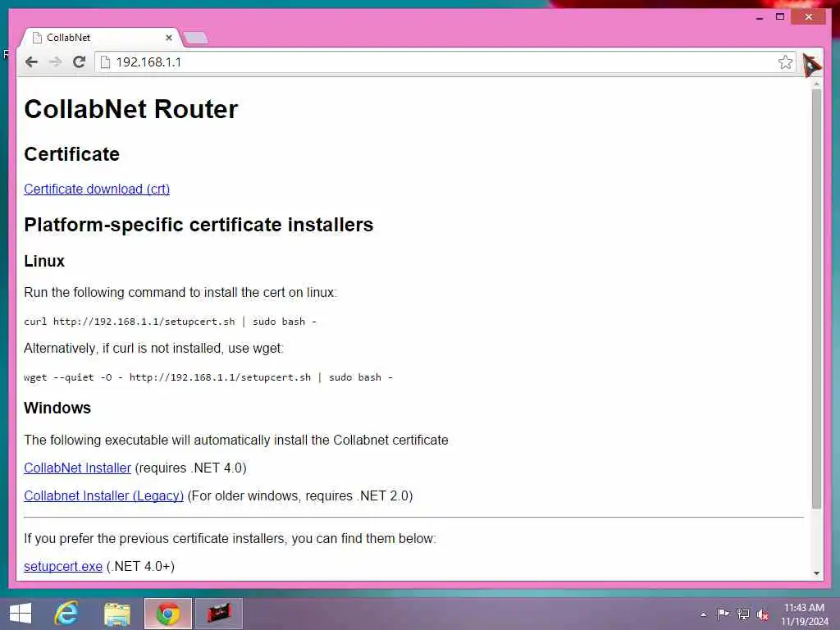Download setupcert.exe link

click(63, 566)
